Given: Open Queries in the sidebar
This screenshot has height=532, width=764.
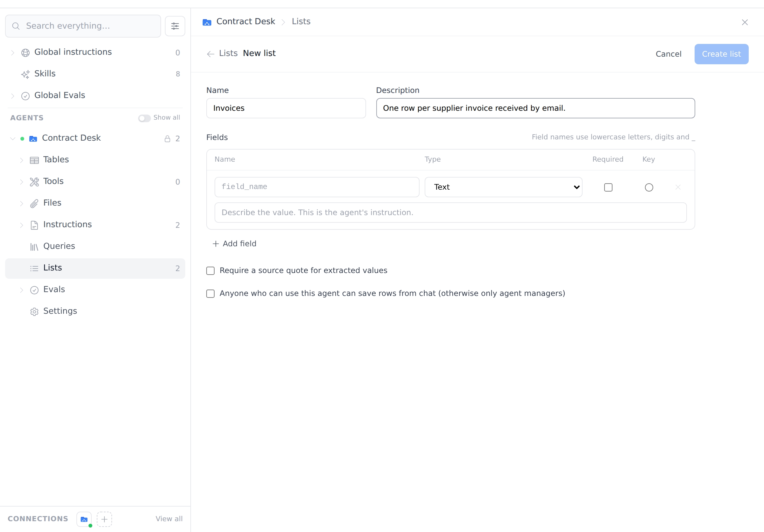Looking at the screenshot, I should (x=95, y=247).
